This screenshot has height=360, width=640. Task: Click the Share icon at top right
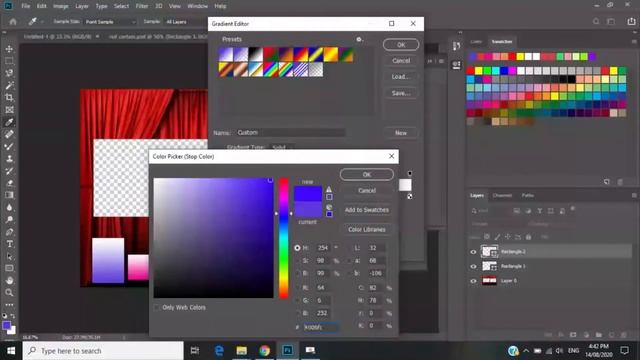[631, 22]
